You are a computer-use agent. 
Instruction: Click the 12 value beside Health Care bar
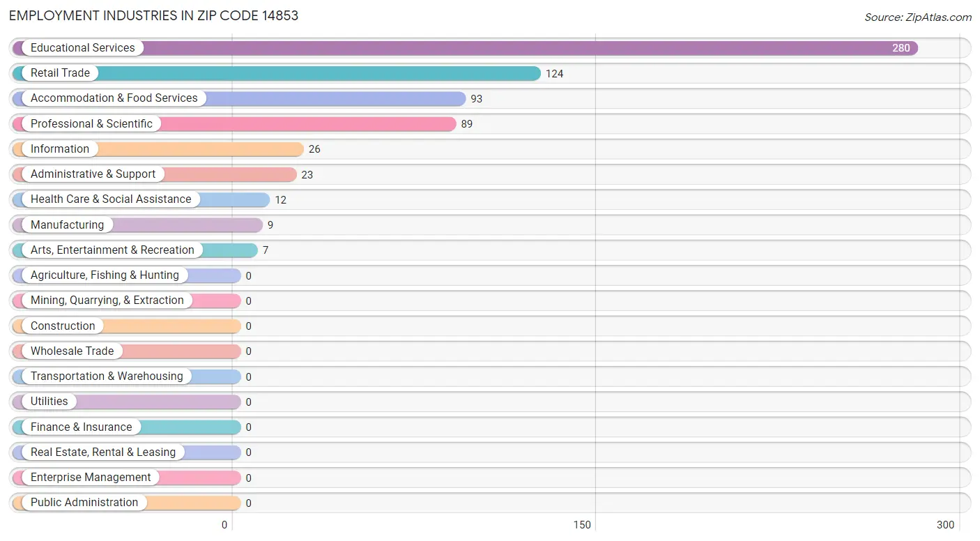[x=281, y=200]
